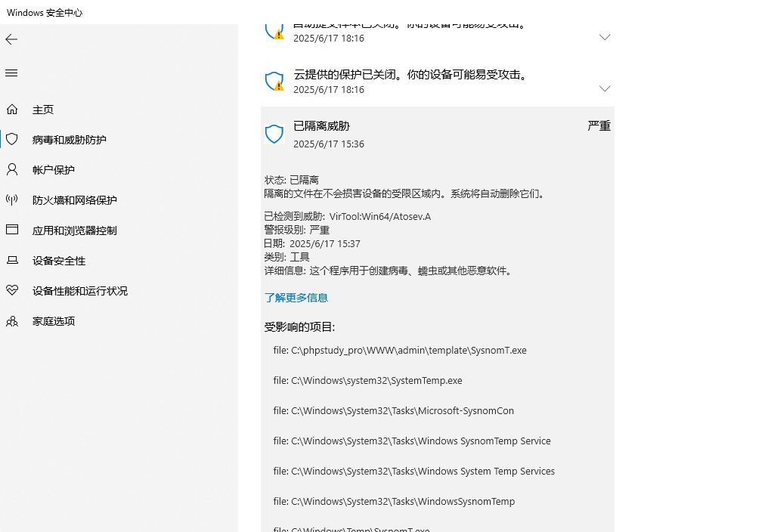Select the Windows SysnomTemp Service task path
Image resolution: width=771 pixels, height=532 pixels.
point(412,441)
